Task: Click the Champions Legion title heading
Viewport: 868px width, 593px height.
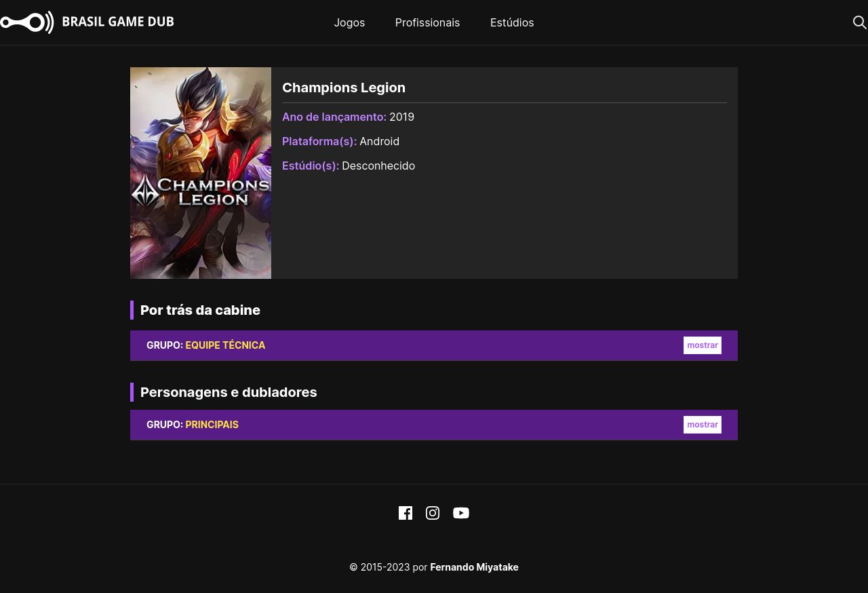Action: coord(344,88)
